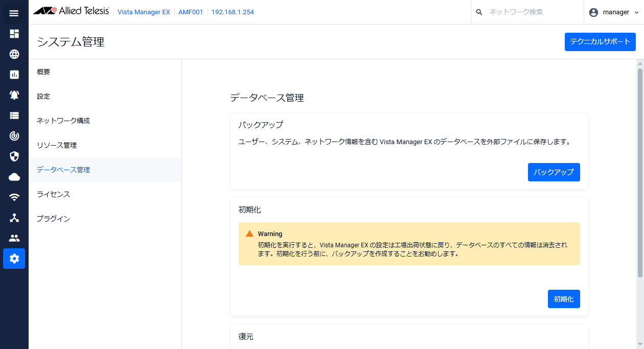
Task: Select リソース管理 in the side menu
Action: 105,146
